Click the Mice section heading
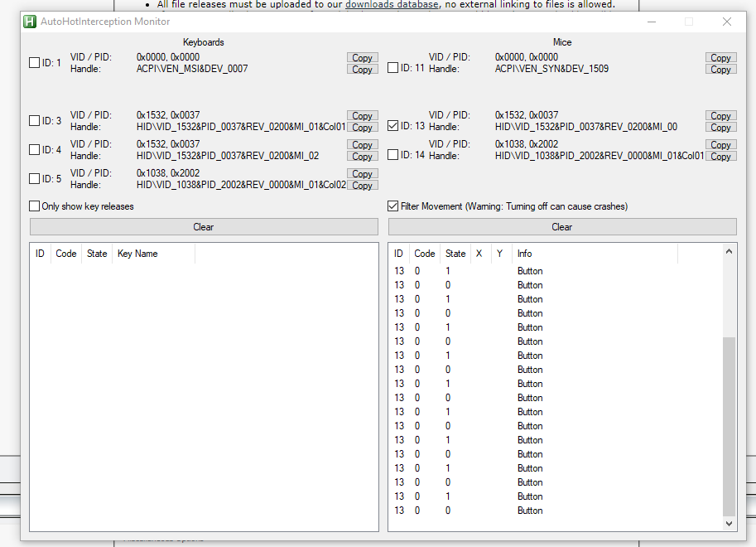The width and height of the screenshot is (756, 547). [x=562, y=42]
